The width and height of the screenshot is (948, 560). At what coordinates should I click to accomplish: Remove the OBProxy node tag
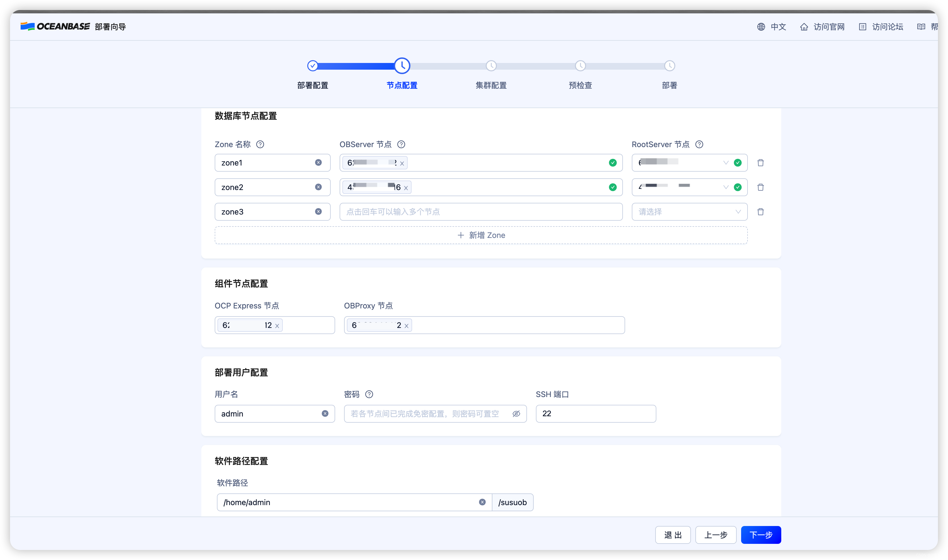click(407, 326)
